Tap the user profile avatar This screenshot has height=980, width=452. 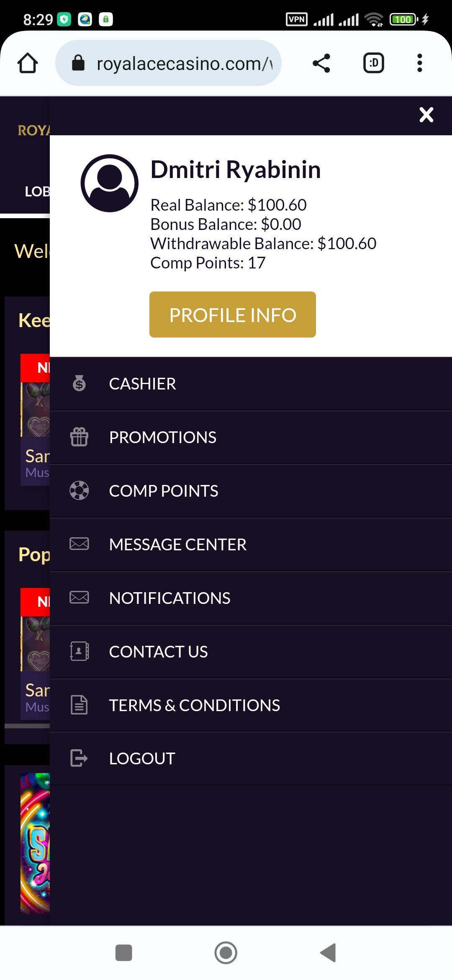point(110,183)
